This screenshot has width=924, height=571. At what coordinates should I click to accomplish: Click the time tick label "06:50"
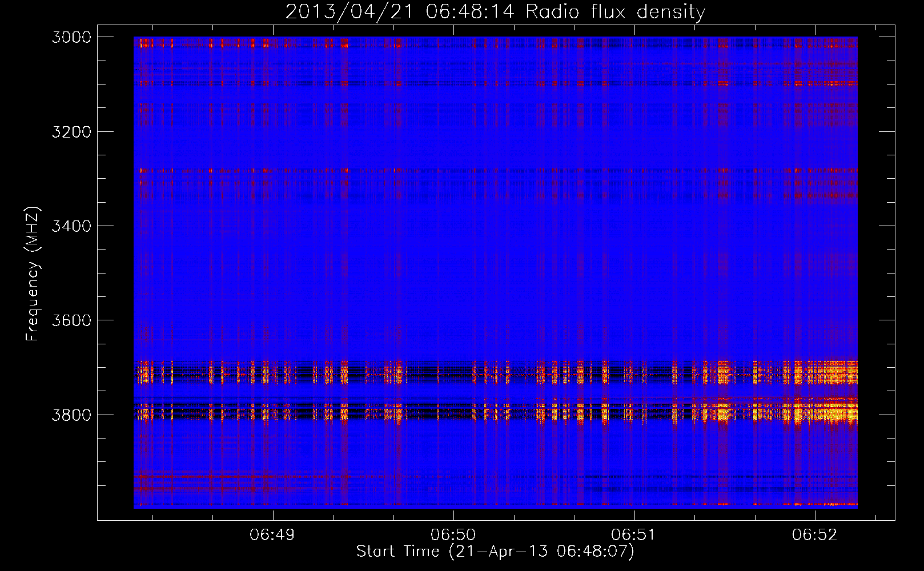(453, 534)
